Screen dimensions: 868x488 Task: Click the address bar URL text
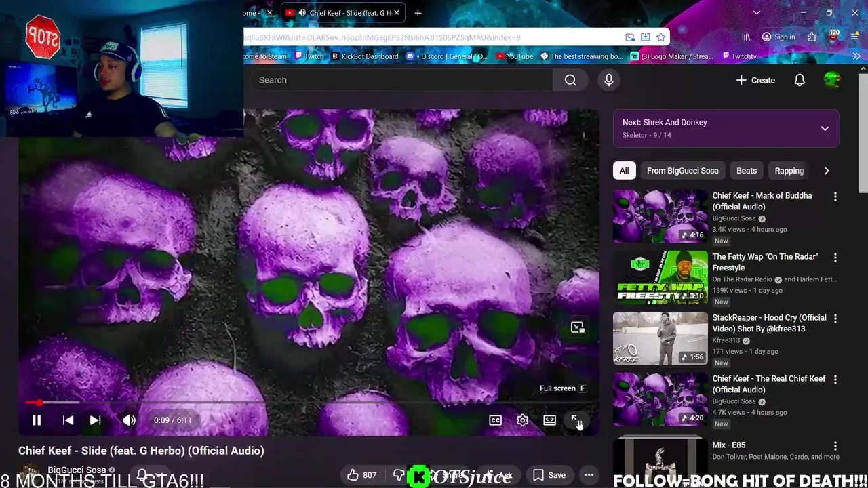tap(382, 37)
